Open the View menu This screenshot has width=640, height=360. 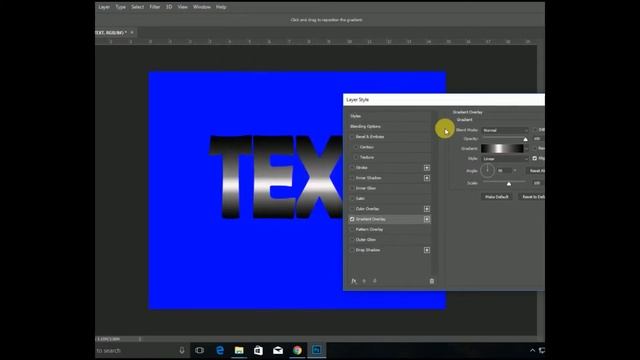pyautogui.click(x=182, y=7)
